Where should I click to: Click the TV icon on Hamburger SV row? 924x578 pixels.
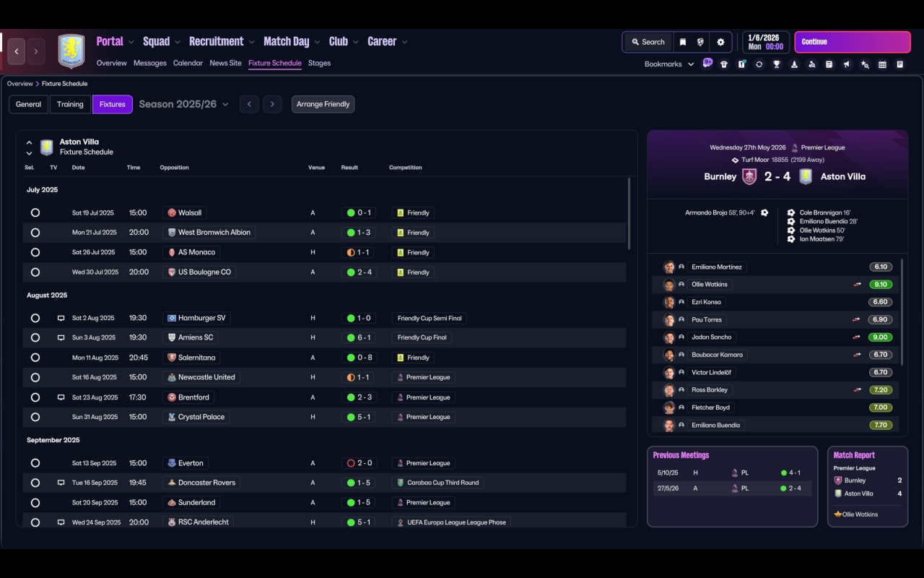point(61,318)
